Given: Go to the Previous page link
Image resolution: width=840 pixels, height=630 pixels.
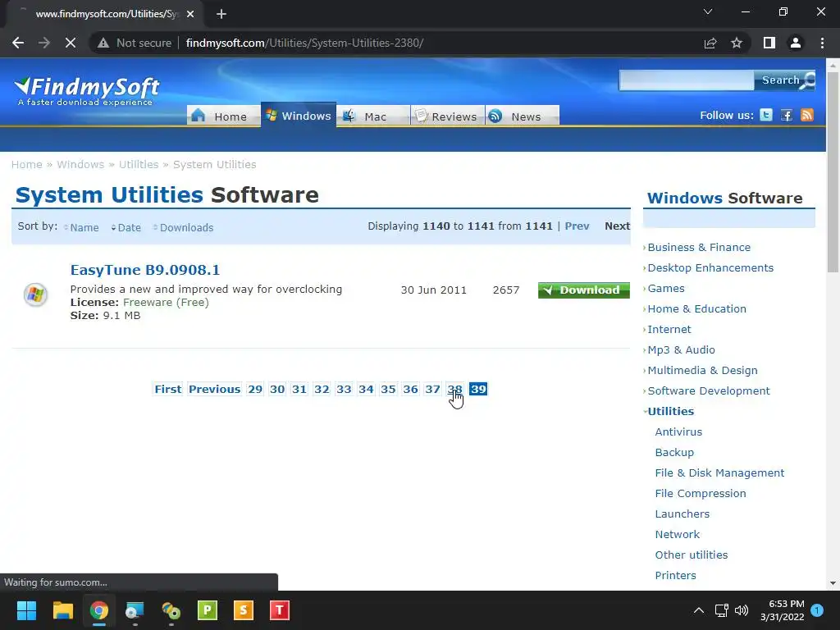Looking at the screenshot, I should pos(214,389).
